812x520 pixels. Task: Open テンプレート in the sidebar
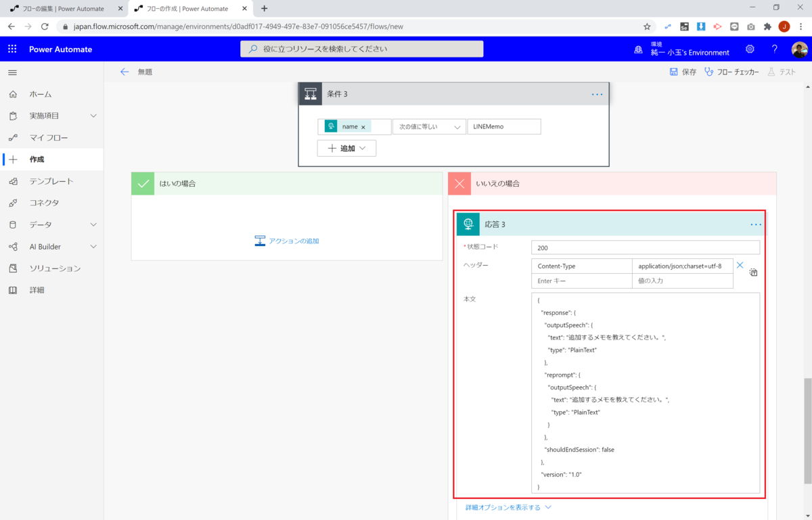51,181
